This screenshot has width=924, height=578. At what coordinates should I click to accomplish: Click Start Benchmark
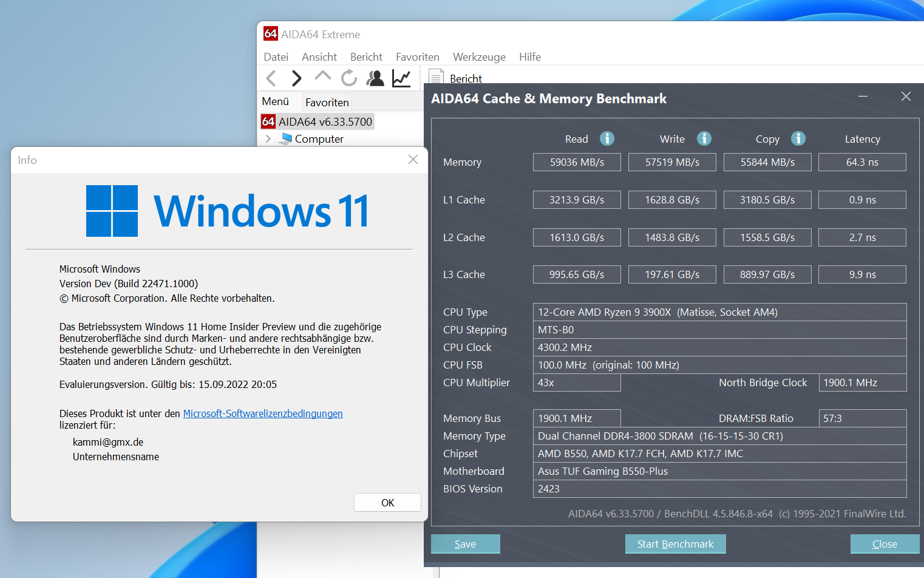(675, 544)
